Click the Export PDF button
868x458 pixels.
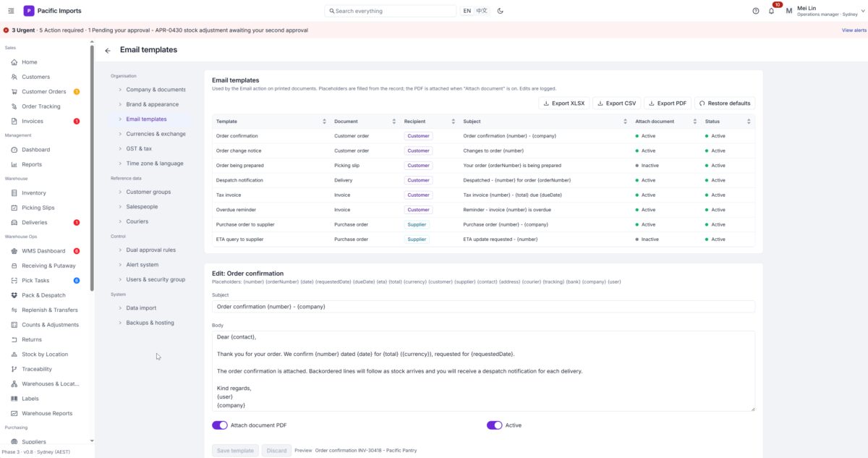668,103
